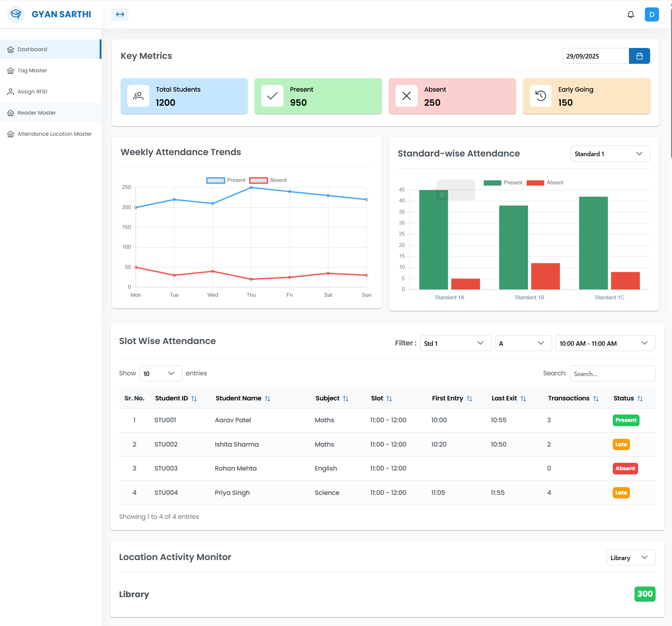The width and height of the screenshot is (672, 626).
Task: Open the Library location dropdown
Action: pos(630,558)
